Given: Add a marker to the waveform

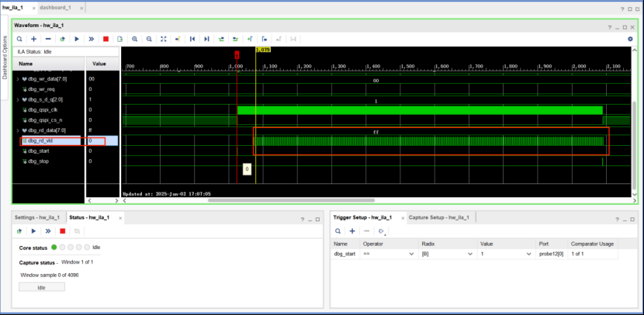Looking at the screenshot, I should [250, 39].
